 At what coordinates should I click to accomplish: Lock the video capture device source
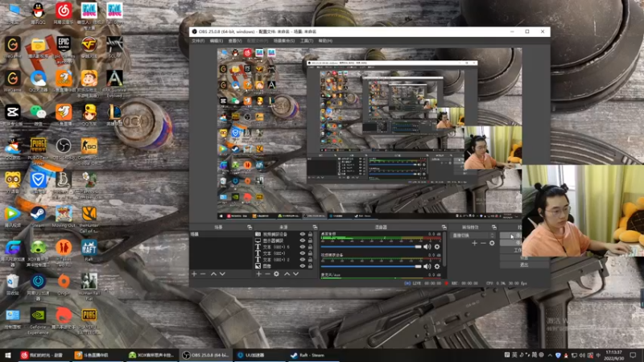[310, 234]
